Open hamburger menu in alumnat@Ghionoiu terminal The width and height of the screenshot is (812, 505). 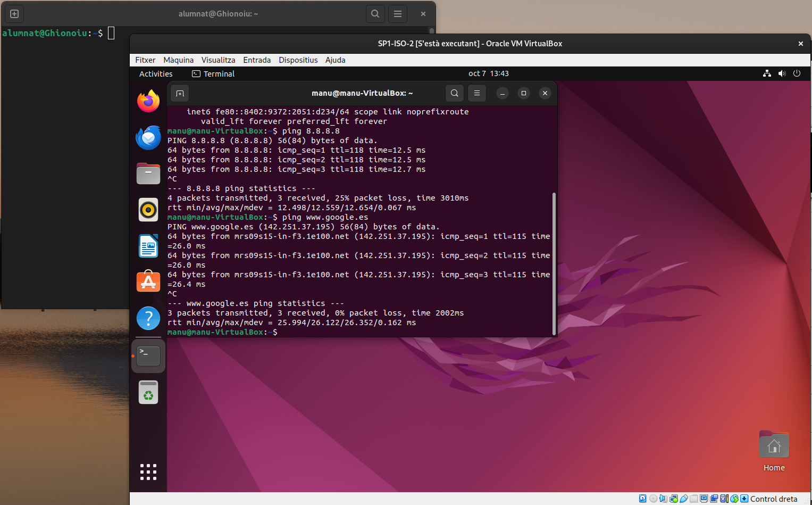(398, 14)
